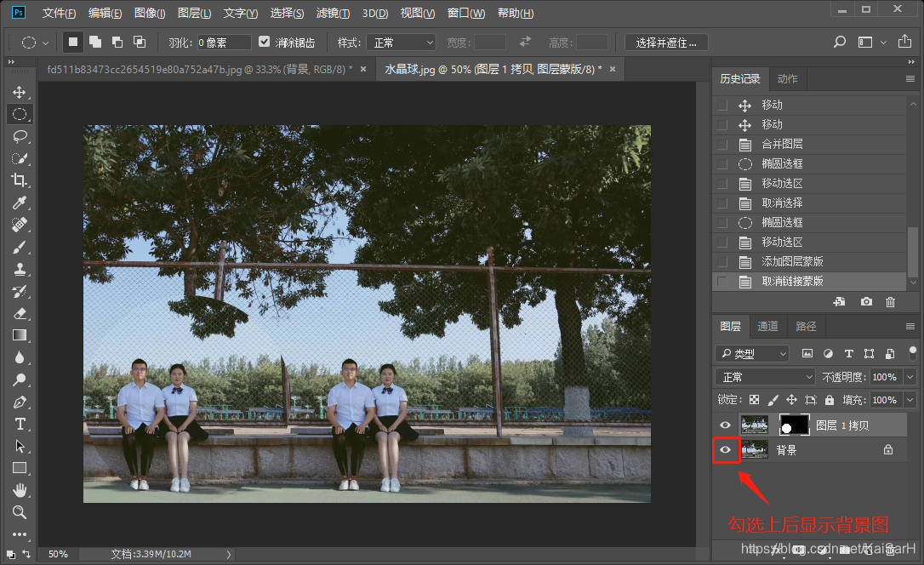The width and height of the screenshot is (924, 565).
Task: Set history brush source for 取消选择 state
Action: 722,203
